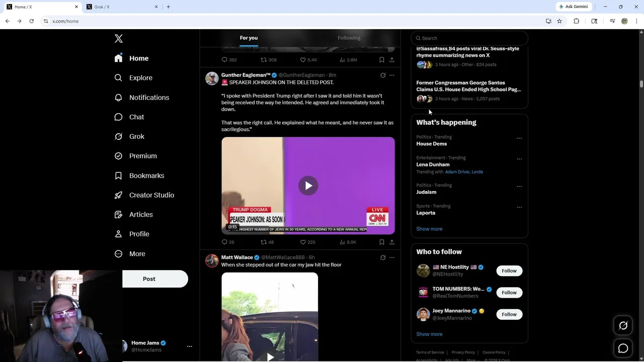This screenshot has width=644, height=362.
Task: Open more options on Gunther Eagleman post
Action: [392, 75]
